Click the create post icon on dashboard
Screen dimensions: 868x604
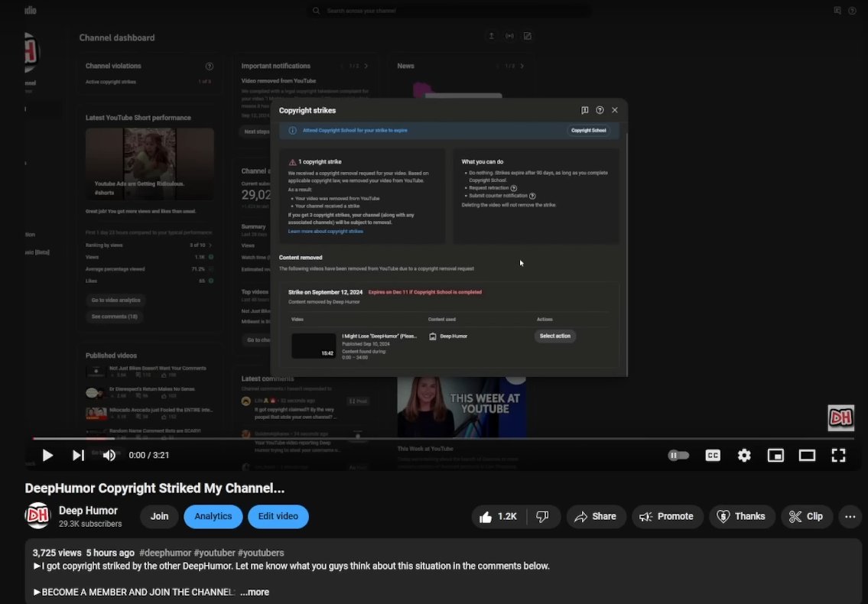528,36
